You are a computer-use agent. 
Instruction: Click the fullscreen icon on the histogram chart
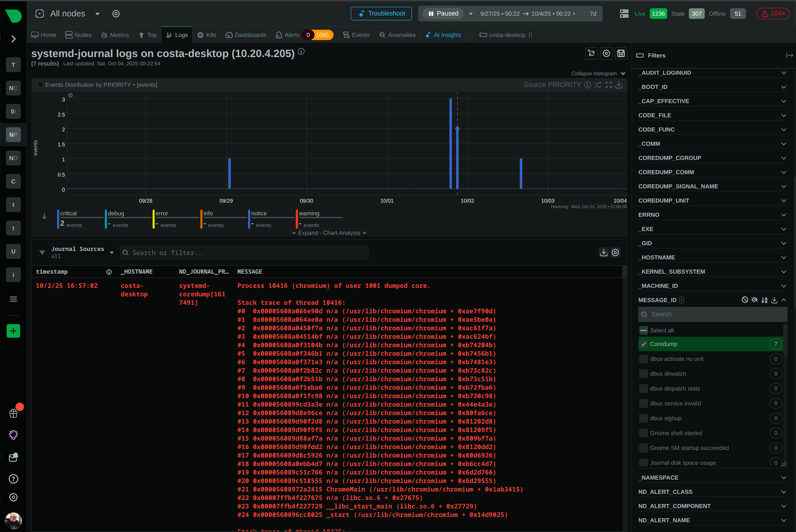click(609, 85)
